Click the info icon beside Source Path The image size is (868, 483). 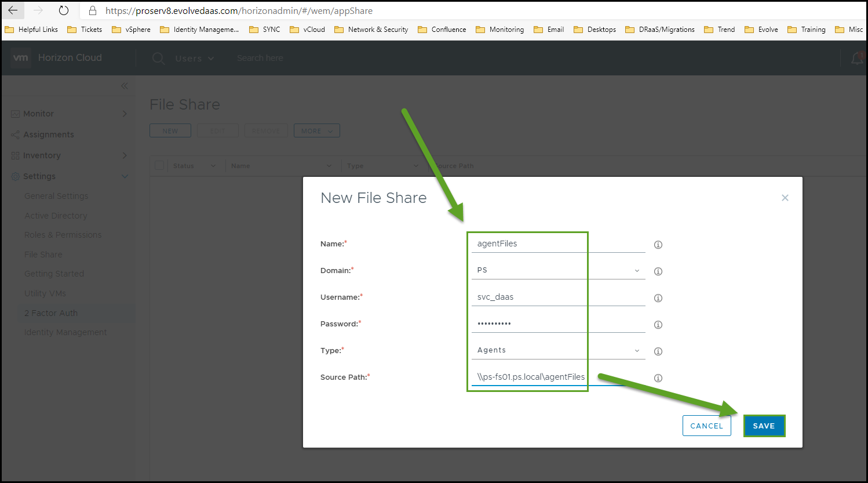(x=658, y=378)
